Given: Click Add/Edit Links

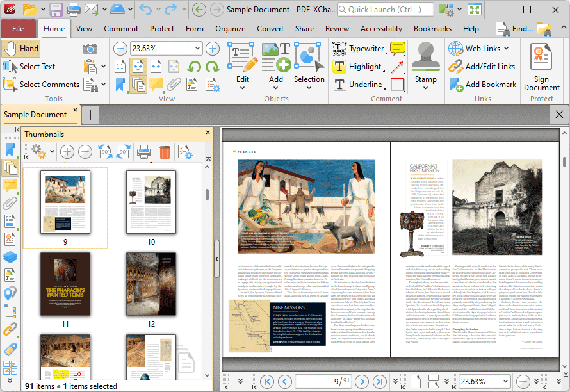Looking at the screenshot, I should point(482,67).
